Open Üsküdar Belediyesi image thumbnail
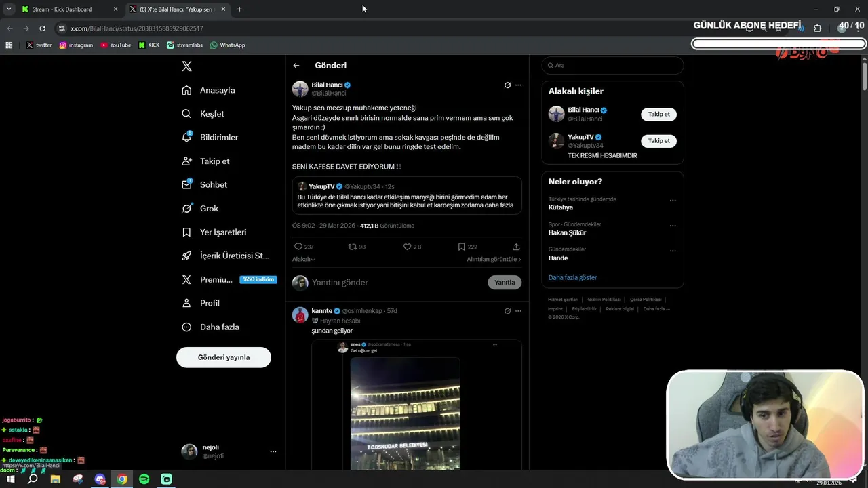The height and width of the screenshot is (488, 868). 405,413
